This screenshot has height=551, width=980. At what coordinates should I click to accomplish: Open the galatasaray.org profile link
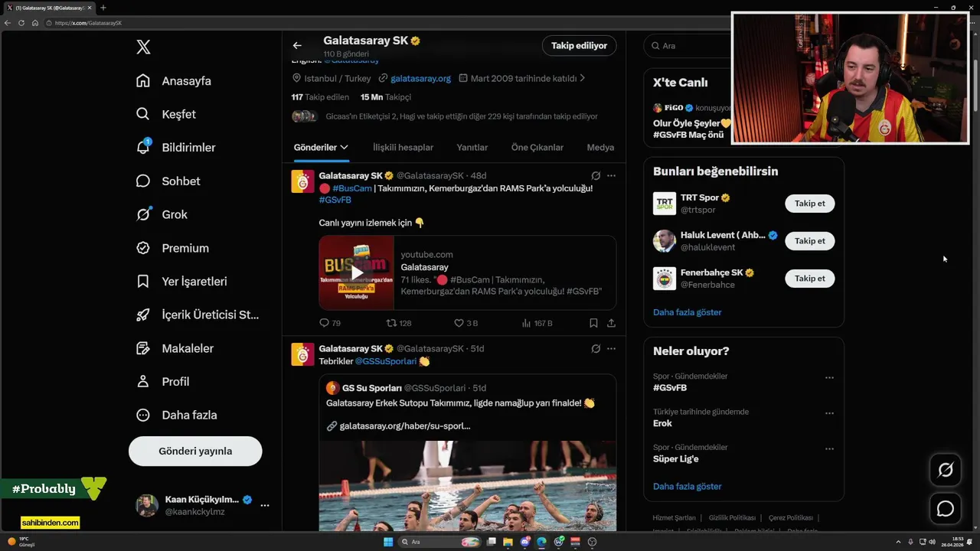(x=420, y=78)
